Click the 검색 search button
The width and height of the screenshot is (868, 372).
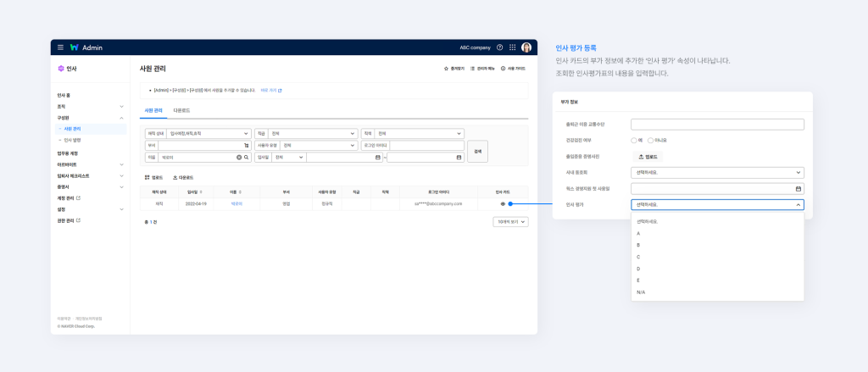[x=478, y=151]
